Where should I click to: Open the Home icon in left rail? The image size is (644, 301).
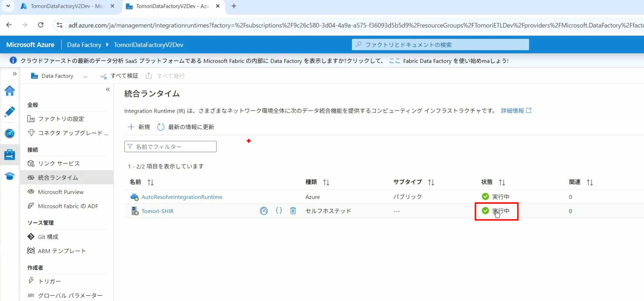tap(10, 91)
